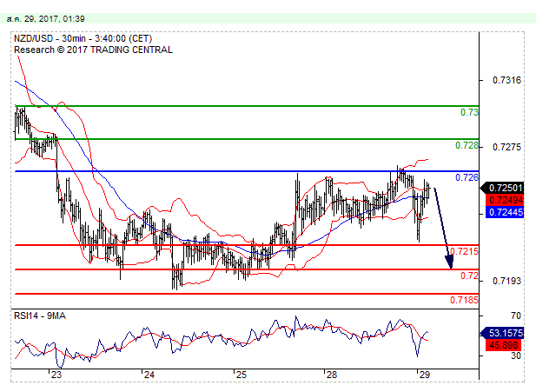The height and width of the screenshot is (392, 536).
Task: Click the 0.7193 price axis label
Action: (x=506, y=281)
